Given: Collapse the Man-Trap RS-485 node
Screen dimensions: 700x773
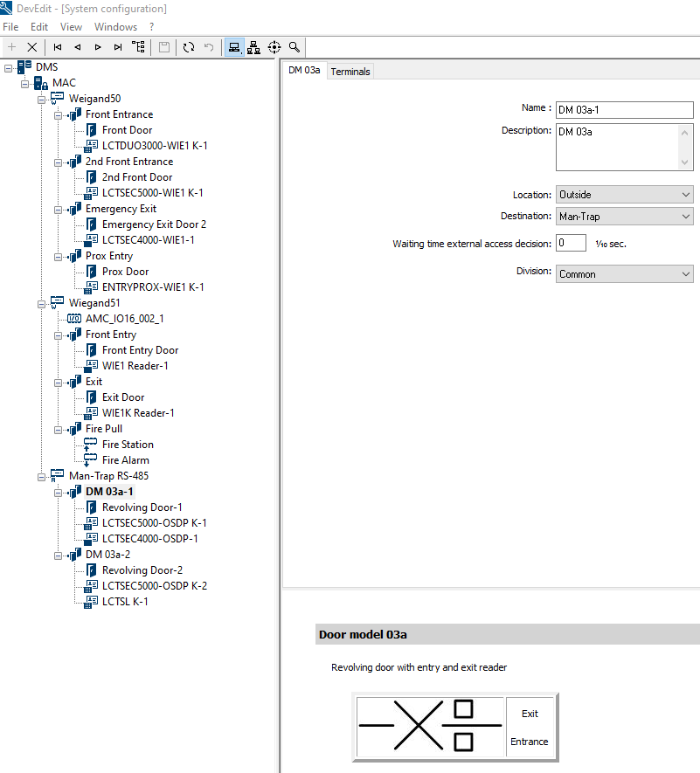Looking at the screenshot, I should point(41,476).
